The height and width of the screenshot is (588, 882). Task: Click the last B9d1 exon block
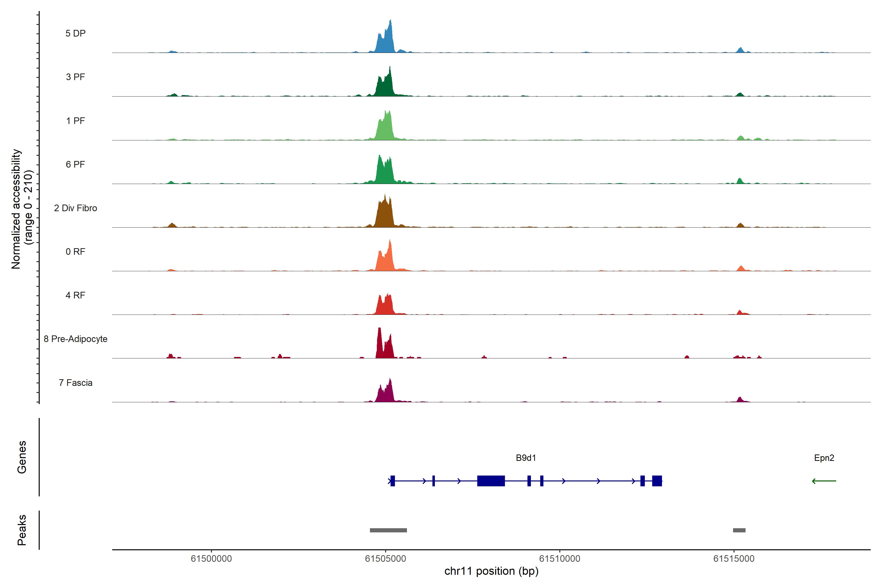pyautogui.click(x=657, y=481)
